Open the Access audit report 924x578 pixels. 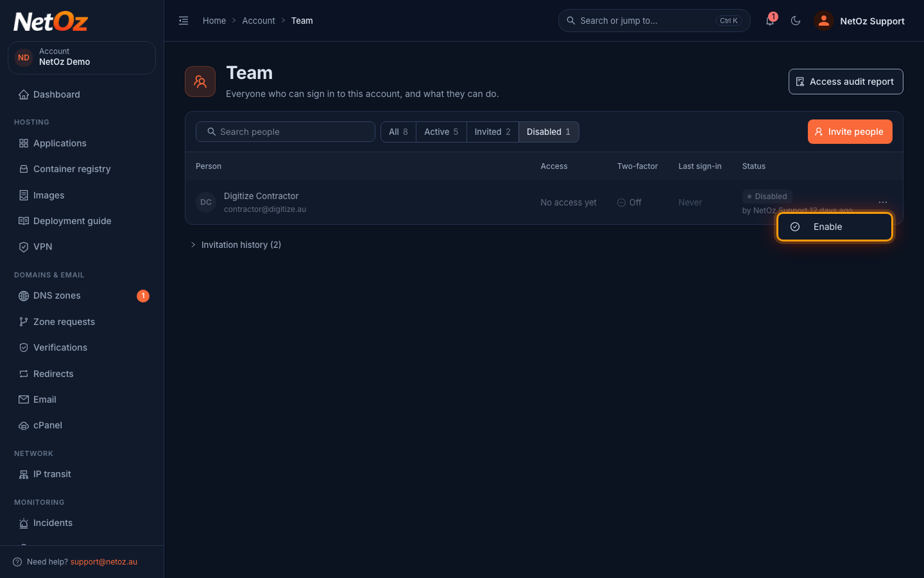[x=846, y=82]
